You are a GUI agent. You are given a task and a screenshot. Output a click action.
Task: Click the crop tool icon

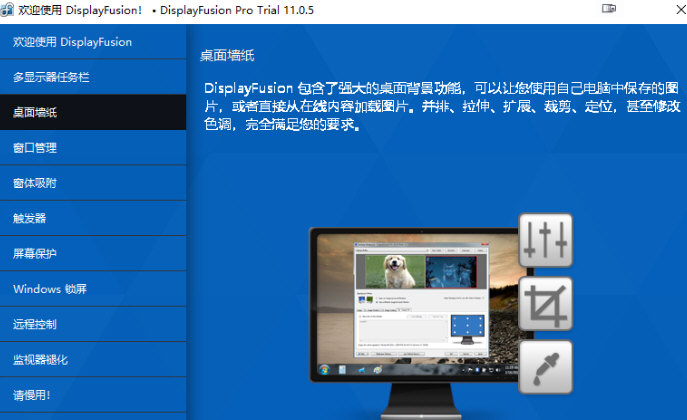(x=545, y=304)
